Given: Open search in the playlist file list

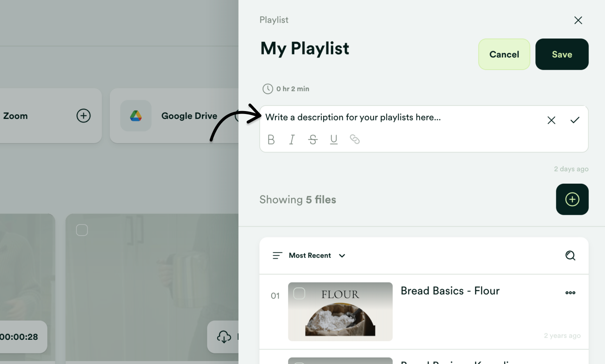Looking at the screenshot, I should pos(570,255).
